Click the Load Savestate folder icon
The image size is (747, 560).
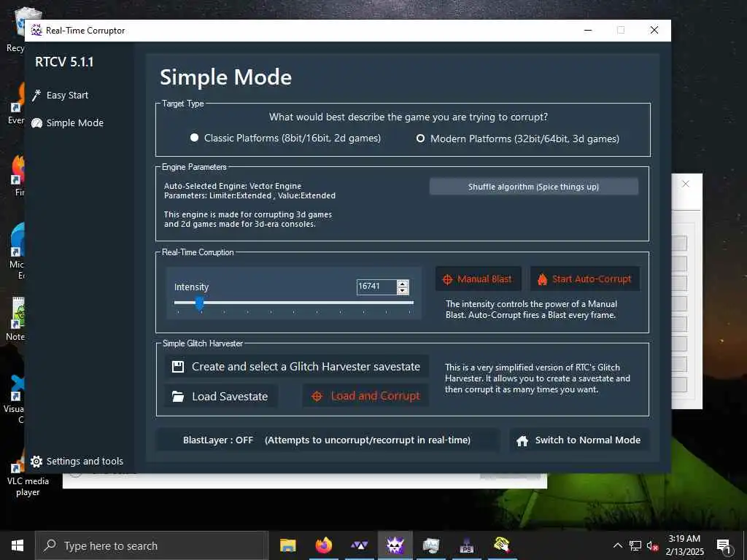[x=178, y=396]
